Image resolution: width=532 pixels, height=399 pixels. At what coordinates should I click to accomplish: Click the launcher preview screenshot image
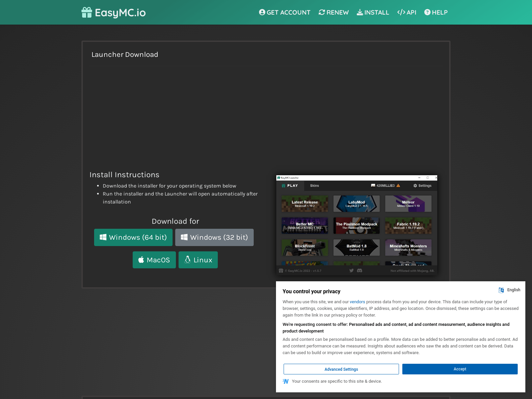click(357, 225)
